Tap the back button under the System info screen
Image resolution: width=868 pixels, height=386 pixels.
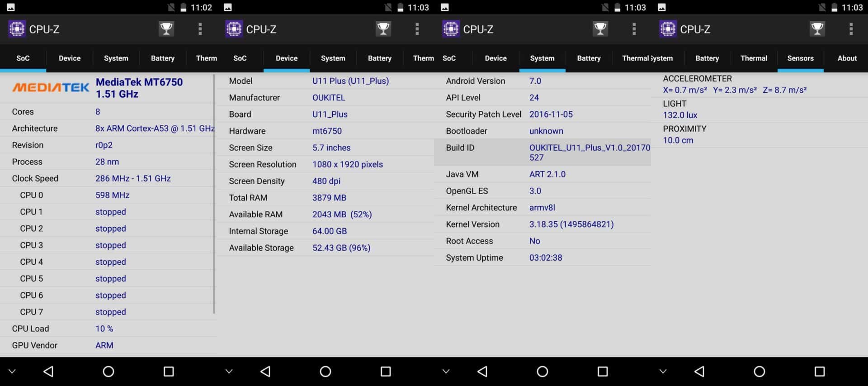[x=482, y=372]
